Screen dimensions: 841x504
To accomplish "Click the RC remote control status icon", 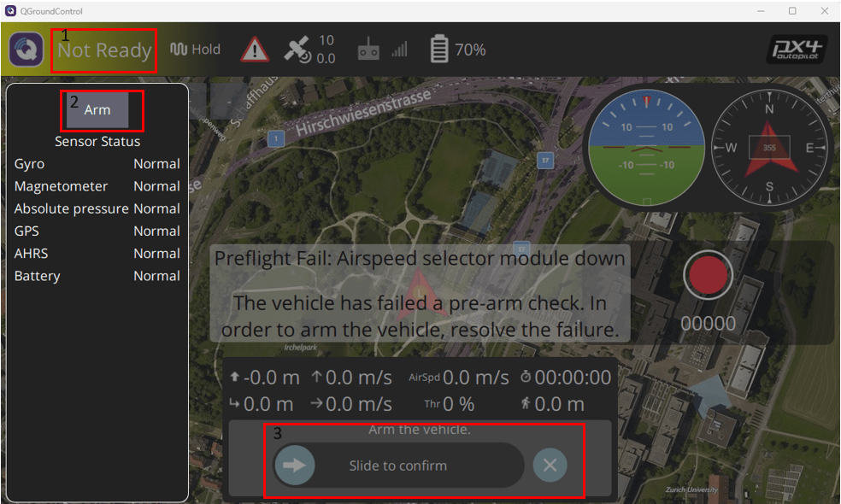I will (368, 50).
